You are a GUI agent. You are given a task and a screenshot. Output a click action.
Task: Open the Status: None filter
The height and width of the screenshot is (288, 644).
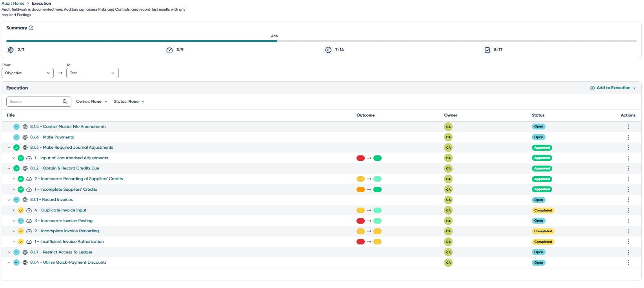[129, 102]
